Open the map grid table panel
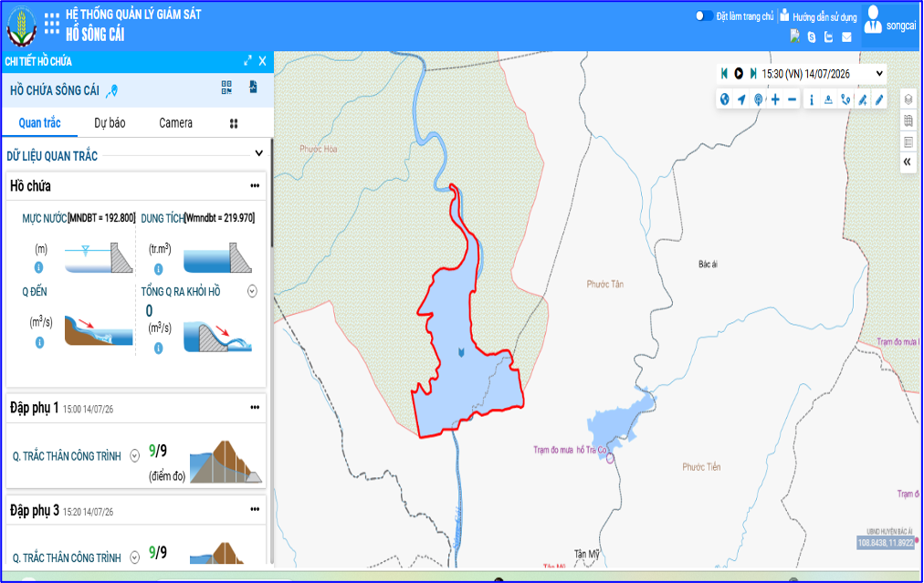The height and width of the screenshot is (583, 924). coord(908,120)
